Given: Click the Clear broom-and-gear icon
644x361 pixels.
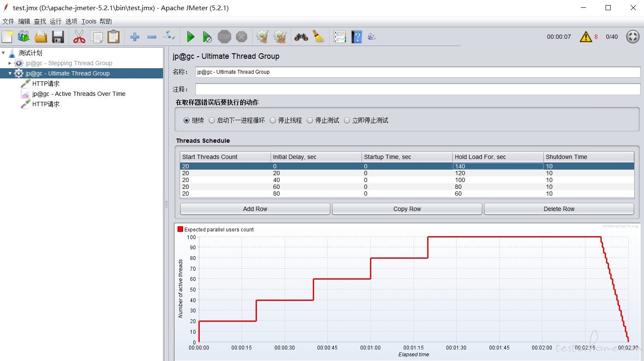Looking at the screenshot, I should 262,37.
